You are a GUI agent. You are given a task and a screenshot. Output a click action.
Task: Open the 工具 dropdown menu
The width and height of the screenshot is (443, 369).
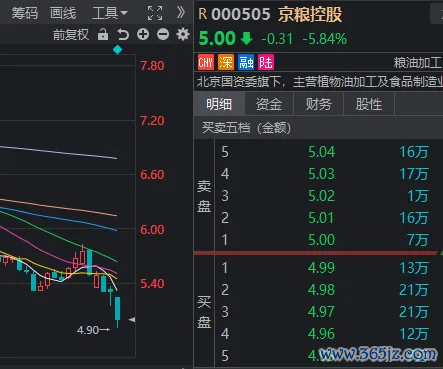click(110, 13)
